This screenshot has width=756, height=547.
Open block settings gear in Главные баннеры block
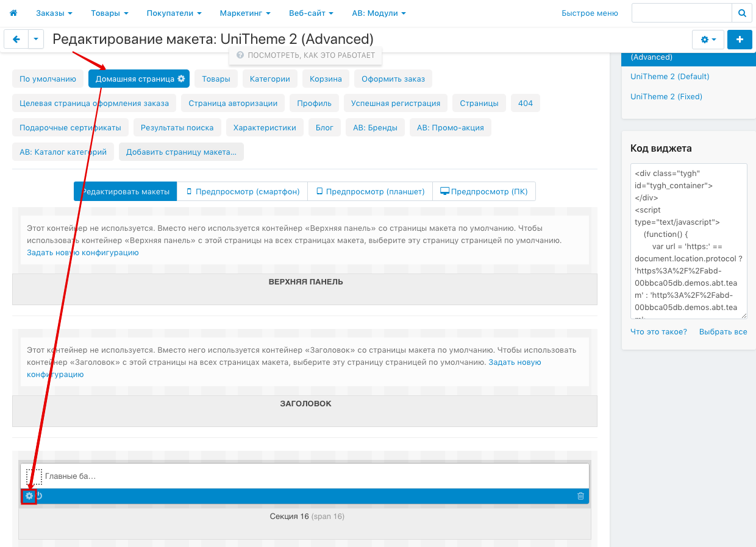point(29,496)
